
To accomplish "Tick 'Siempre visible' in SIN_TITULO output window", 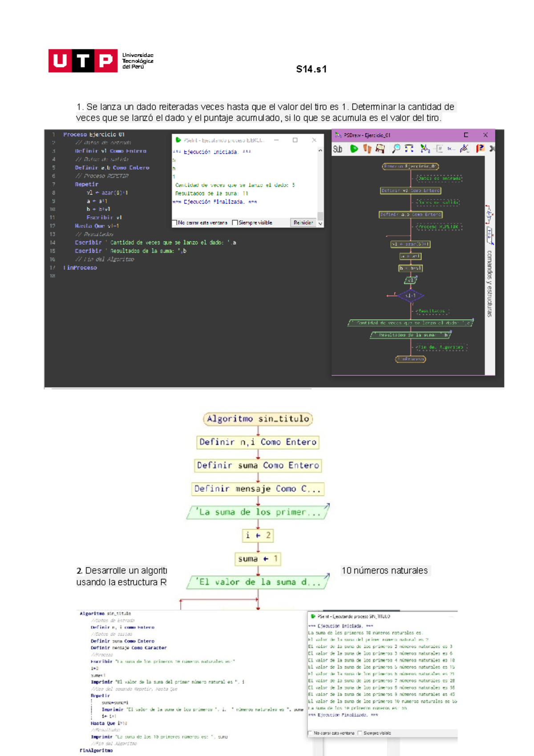I will coord(360,733).
